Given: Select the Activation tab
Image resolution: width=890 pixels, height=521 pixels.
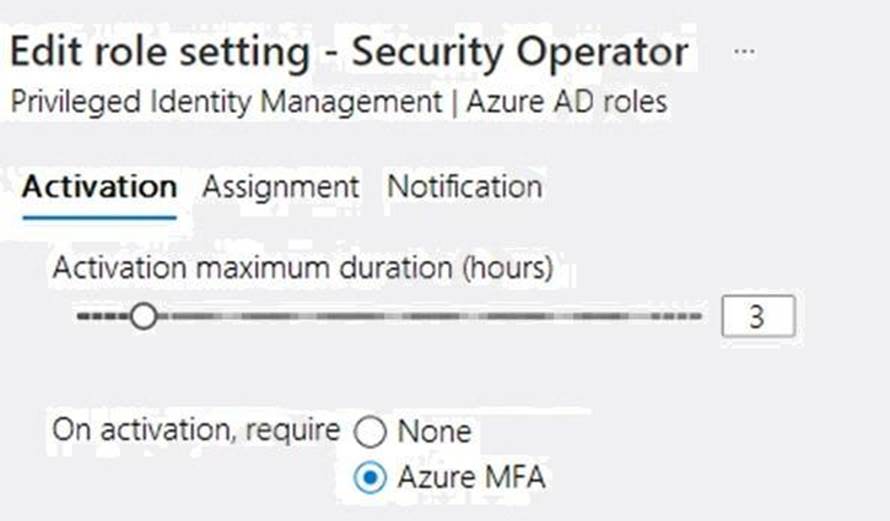Looking at the screenshot, I should (x=99, y=187).
